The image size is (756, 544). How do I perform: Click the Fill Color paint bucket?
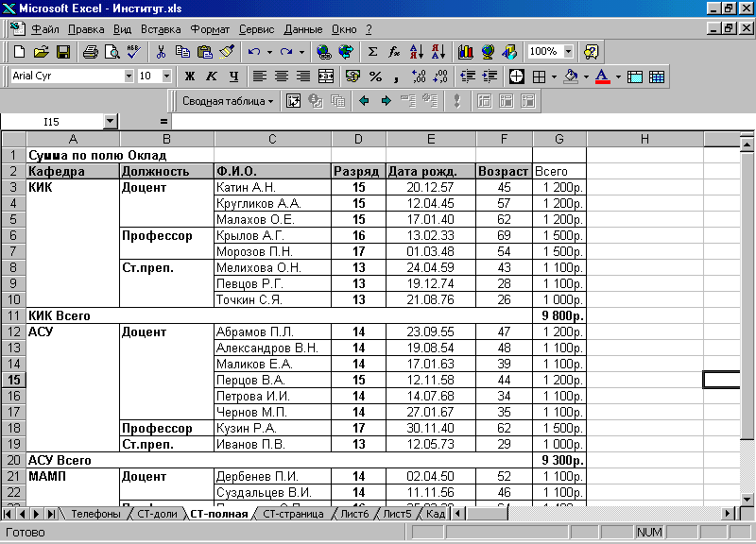[572, 76]
